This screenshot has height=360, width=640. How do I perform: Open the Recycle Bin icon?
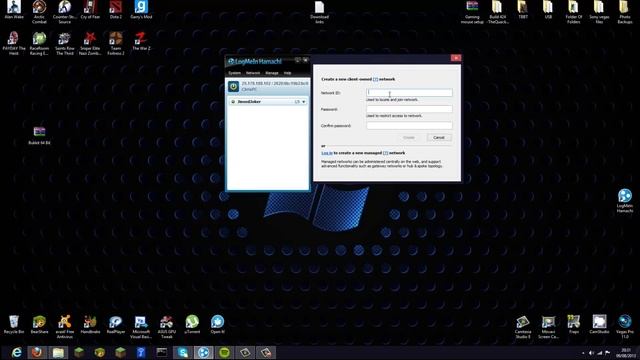(14, 324)
